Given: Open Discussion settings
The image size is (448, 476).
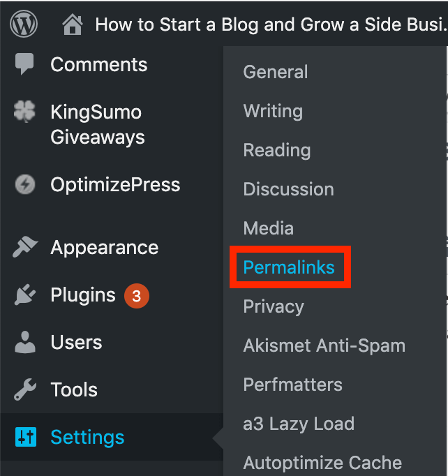Looking at the screenshot, I should pyautogui.click(x=288, y=189).
